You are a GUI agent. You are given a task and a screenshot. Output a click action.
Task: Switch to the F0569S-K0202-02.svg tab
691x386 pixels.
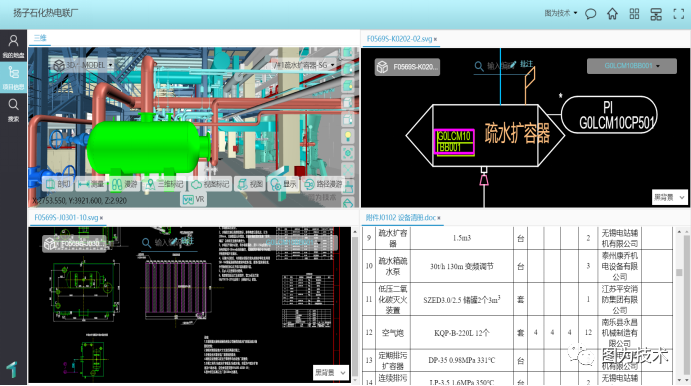(401, 39)
